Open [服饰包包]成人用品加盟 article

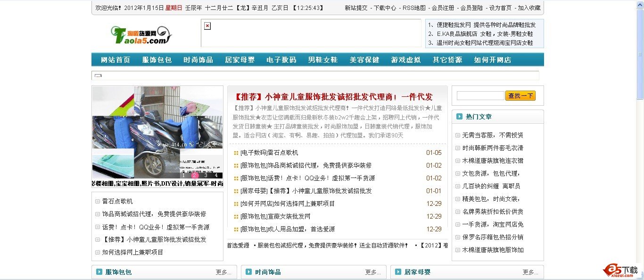pos(288,229)
